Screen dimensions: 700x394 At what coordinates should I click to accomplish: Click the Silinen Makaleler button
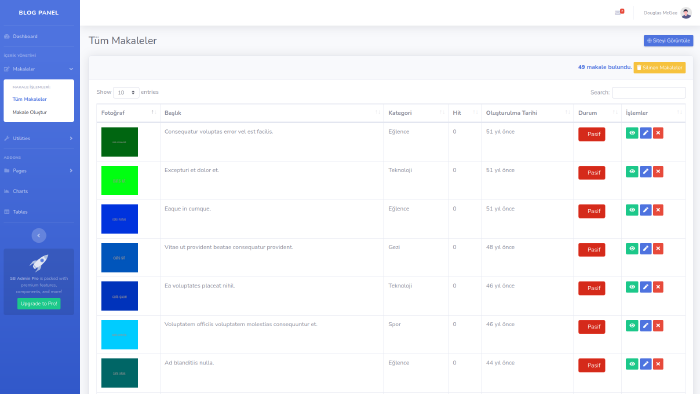[659, 68]
